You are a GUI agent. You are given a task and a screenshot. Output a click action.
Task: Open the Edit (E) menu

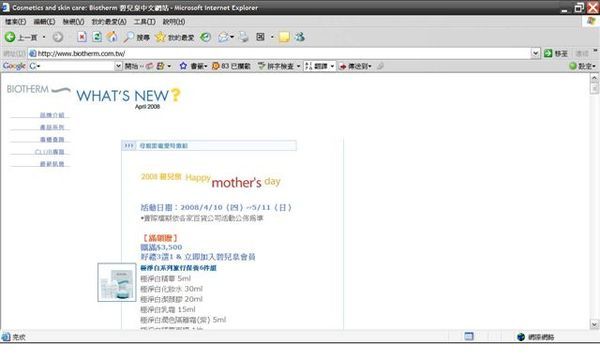click(x=44, y=22)
